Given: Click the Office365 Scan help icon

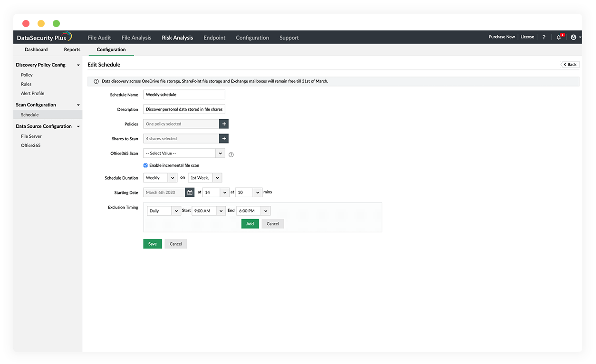Looking at the screenshot, I should click(x=231, y=154).
